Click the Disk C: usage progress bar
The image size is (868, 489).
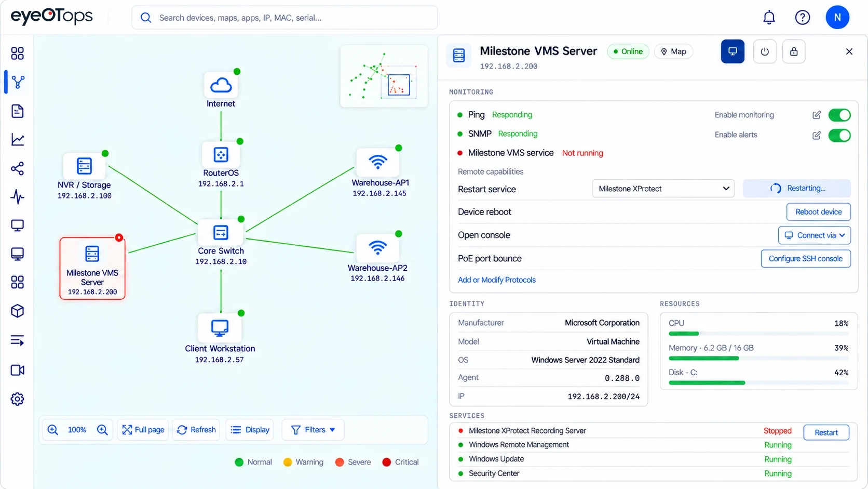758,383
